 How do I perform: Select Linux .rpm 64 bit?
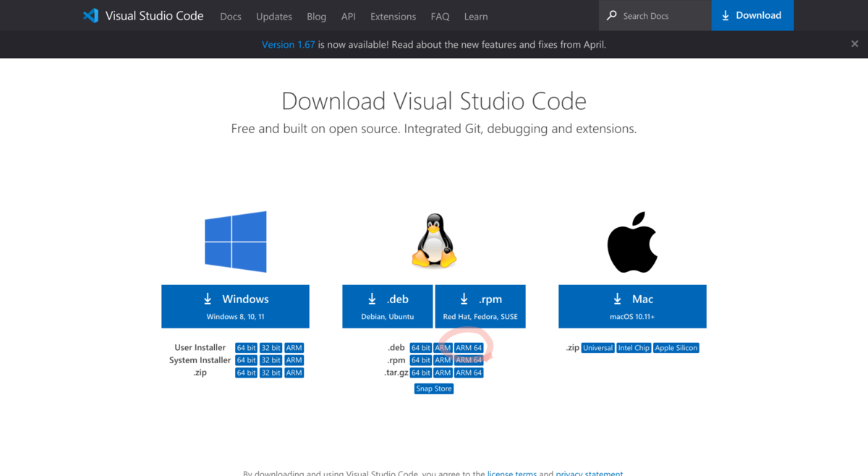click(x=421, y=360)
